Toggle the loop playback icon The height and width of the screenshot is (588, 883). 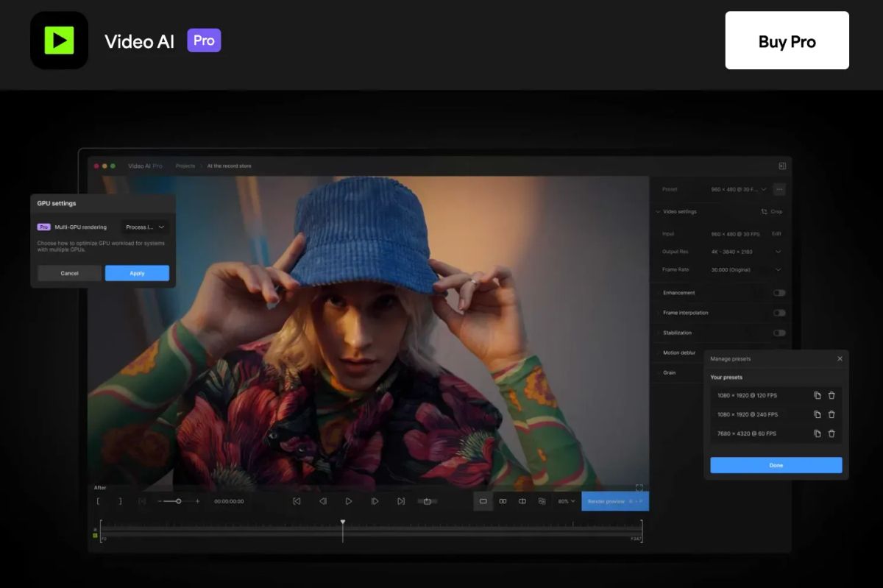coord(427,501)
